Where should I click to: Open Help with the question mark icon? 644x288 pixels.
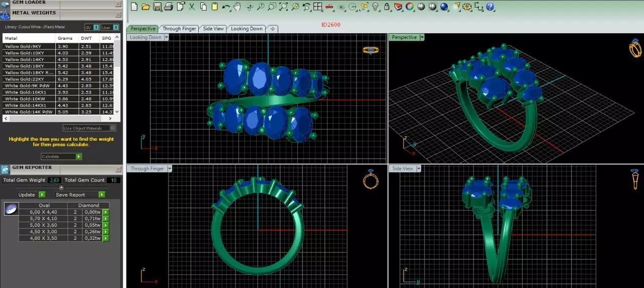click(490, 7)
